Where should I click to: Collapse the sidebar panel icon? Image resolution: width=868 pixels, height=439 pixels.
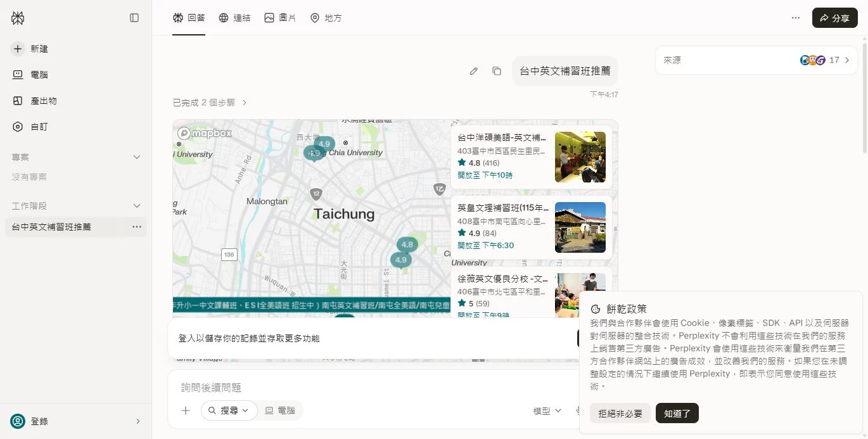(134, 18)
